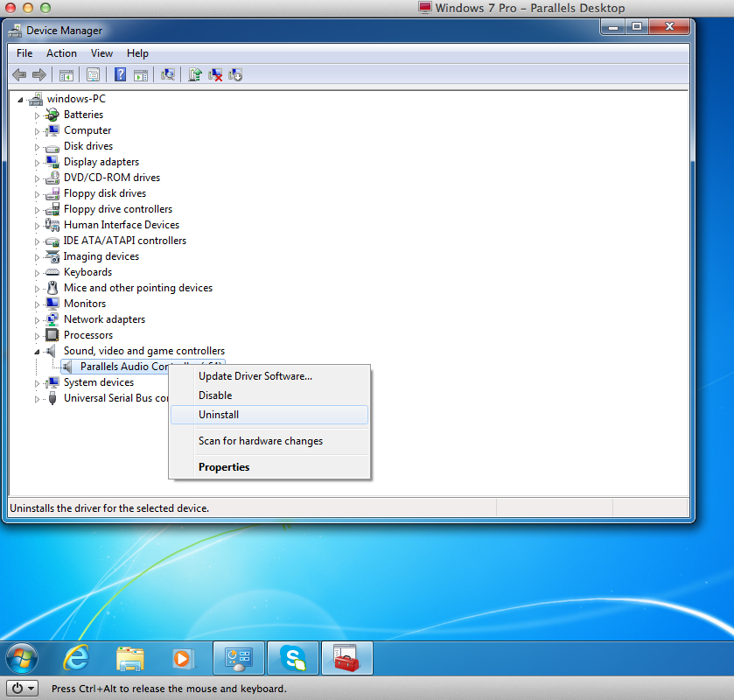This screenshot has width=734, height=700.
Task: Choose Scan for hardware changes context entry
Action: [269, 441]
